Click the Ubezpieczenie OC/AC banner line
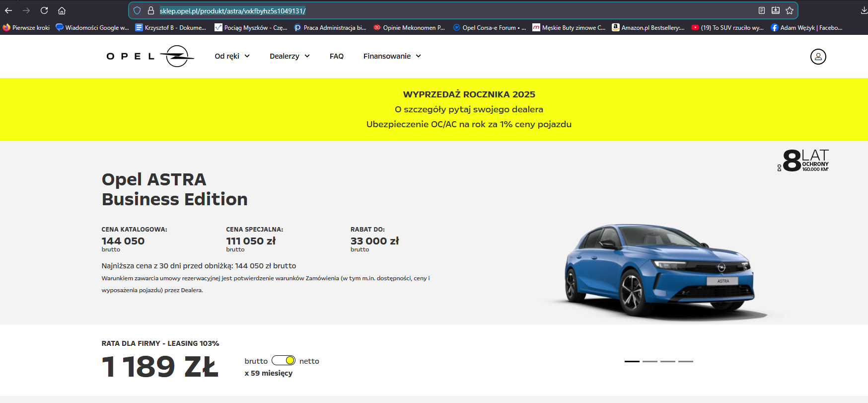This screenshot has width=868, height=403. point(469,124)
